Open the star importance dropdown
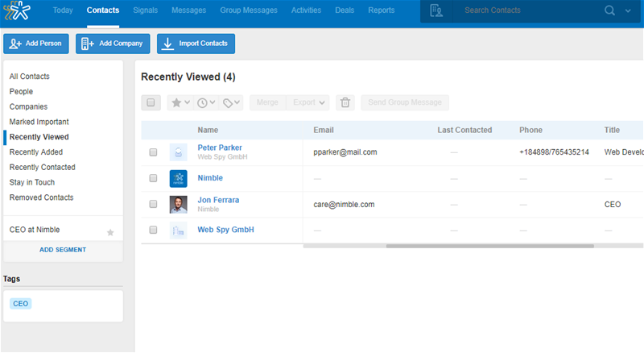644x353 pixels. click(180, 102)
